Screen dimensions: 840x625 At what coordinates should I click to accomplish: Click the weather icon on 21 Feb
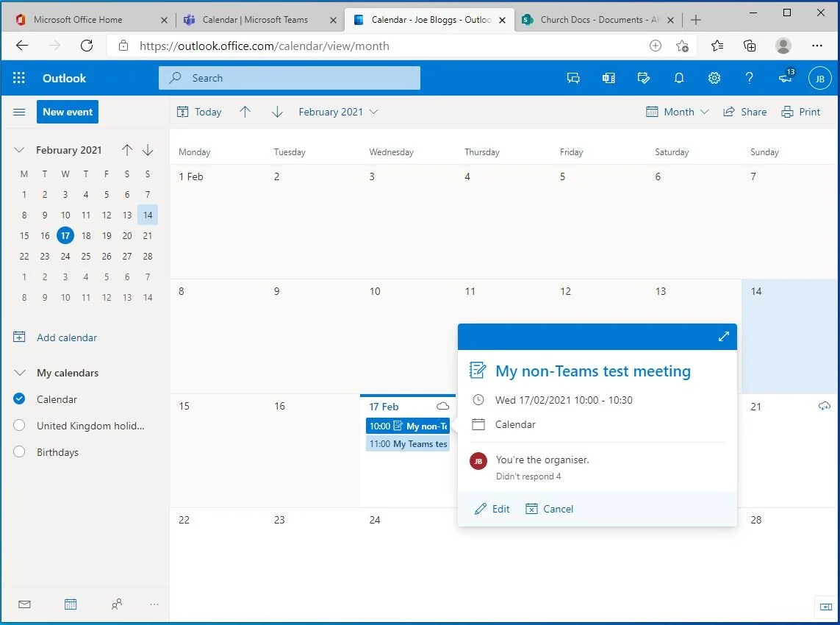pos(824,407)
